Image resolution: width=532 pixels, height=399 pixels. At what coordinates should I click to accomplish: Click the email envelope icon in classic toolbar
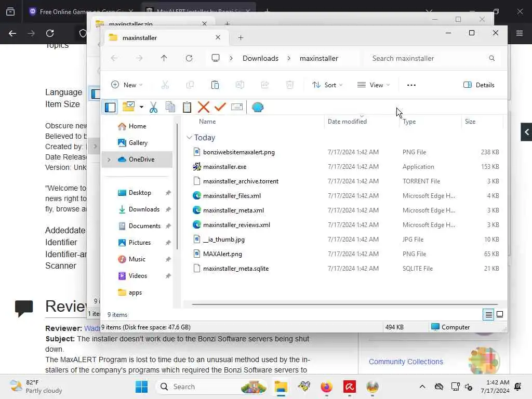click(237, 107)
